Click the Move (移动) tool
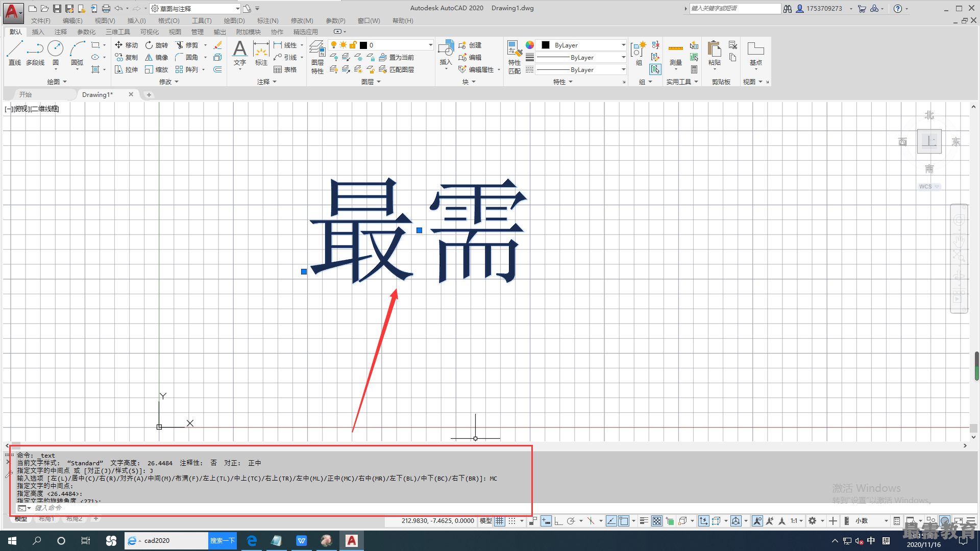This screenshot has width=980, height=551. point(126,45)
